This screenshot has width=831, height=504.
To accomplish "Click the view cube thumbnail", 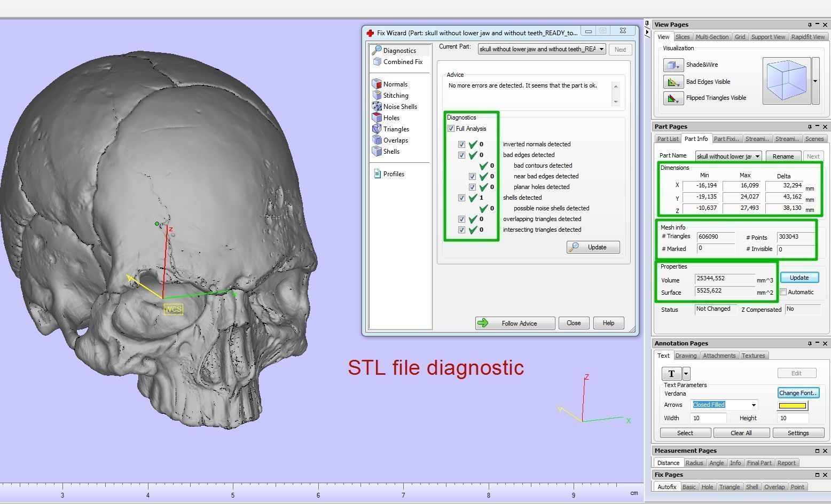I will point(787,81).
